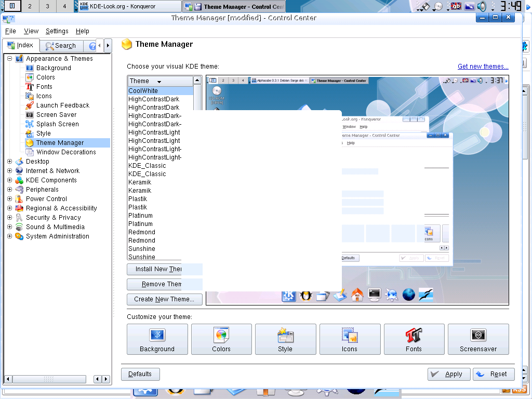Apply the theme changes
Viewport: 532px width, 399px height.
click(x=449, y=374)
